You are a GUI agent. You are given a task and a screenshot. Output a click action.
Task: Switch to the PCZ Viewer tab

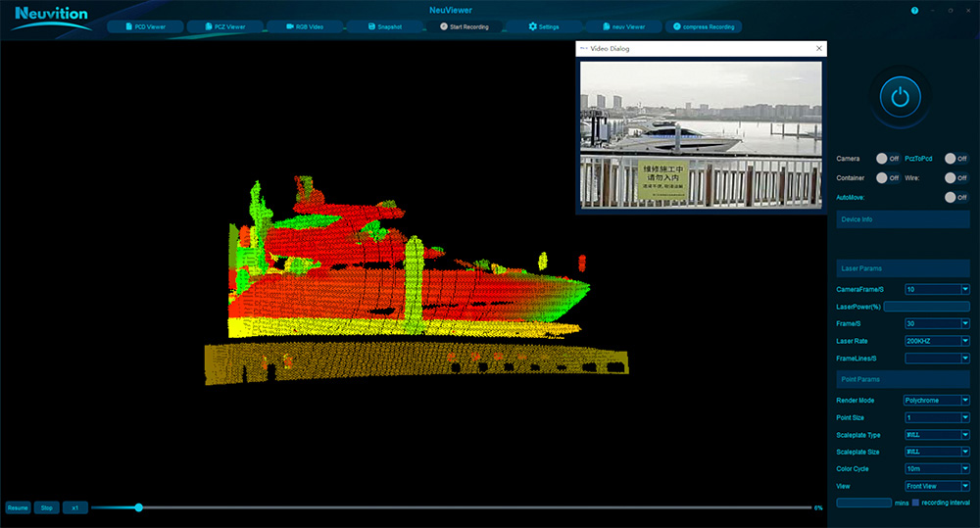tap(225, 26)
